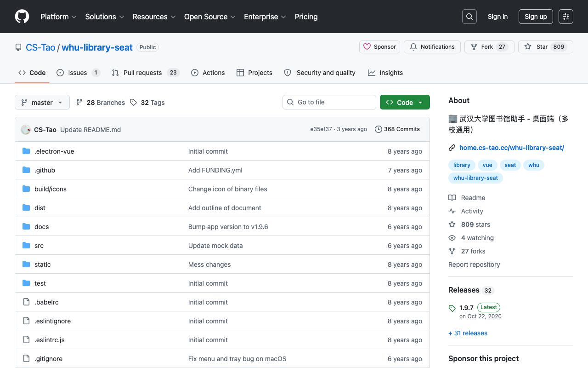Switch to the Pull requests tab

145,73
